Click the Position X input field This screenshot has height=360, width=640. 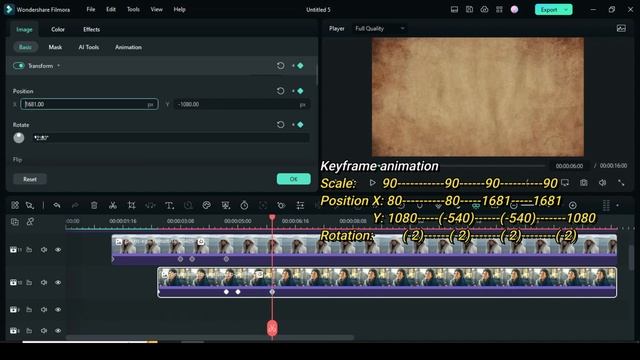pos(89,104)
